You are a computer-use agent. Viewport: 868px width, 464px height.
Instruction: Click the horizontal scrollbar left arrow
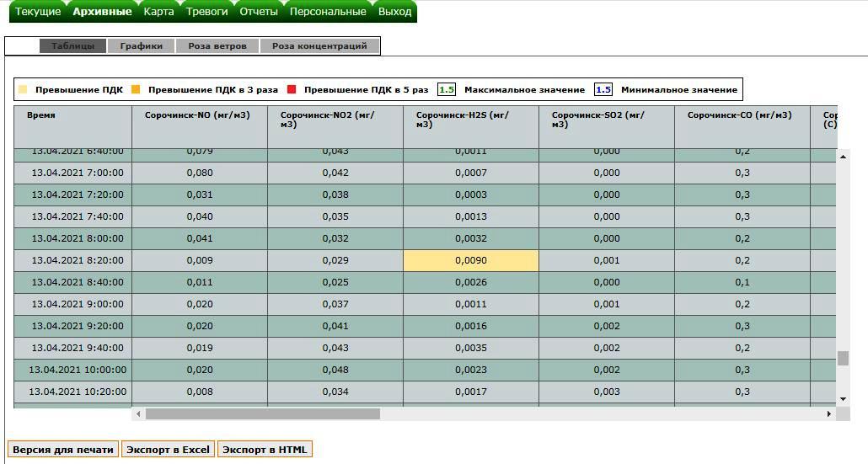tap(138, 414)
